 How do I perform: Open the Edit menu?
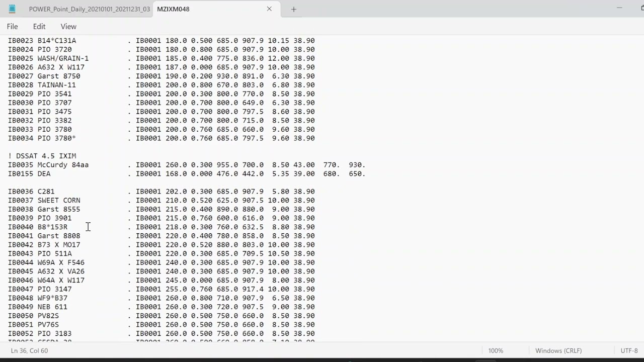tap(39, 27)
